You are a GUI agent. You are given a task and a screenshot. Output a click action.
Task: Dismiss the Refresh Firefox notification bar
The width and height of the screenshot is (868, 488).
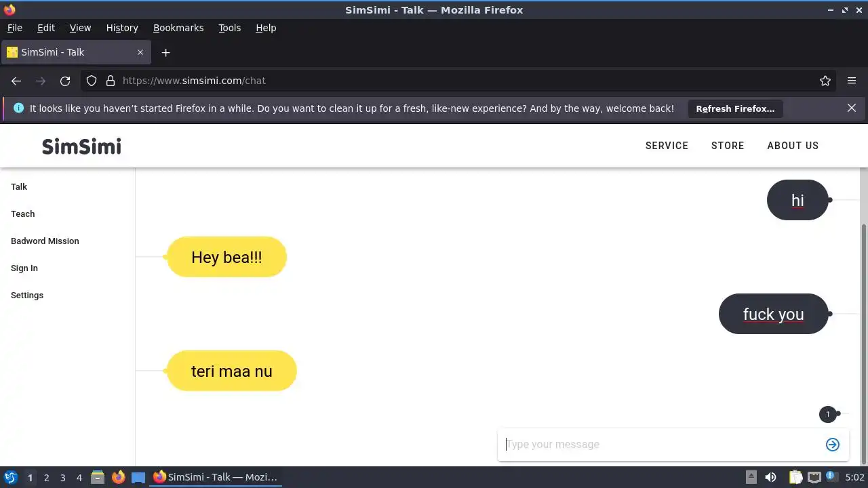coord(852,108)
